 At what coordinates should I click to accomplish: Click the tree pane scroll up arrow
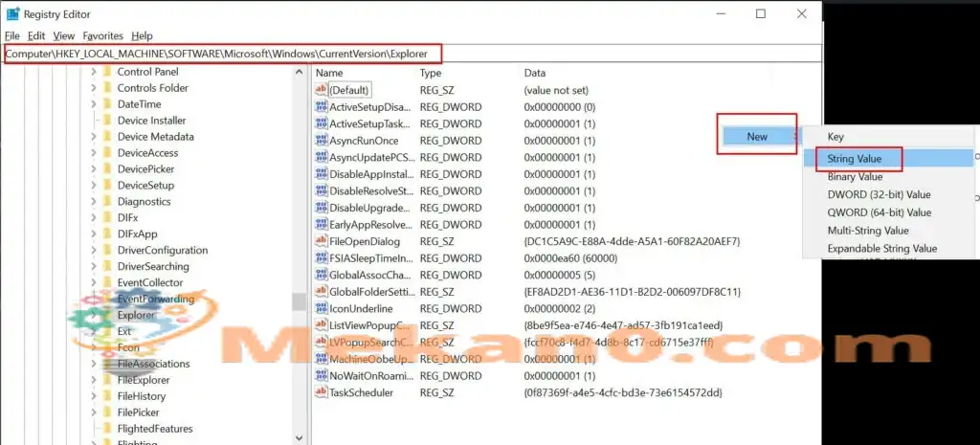tap(299, 73)
